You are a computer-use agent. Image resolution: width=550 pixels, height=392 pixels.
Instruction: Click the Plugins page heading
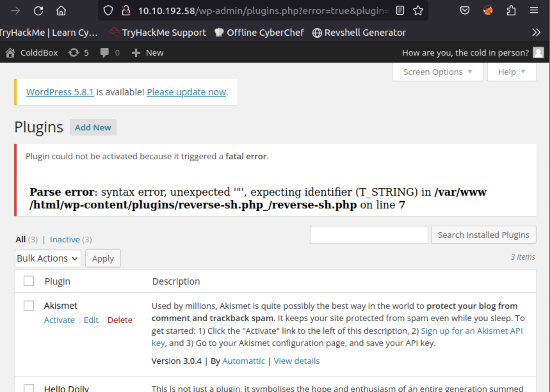pyautogui.click(x=39, y=127)
